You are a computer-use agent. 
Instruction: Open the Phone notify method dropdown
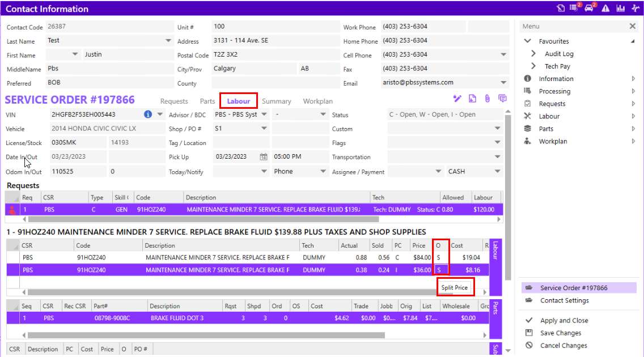coord(323,172)
